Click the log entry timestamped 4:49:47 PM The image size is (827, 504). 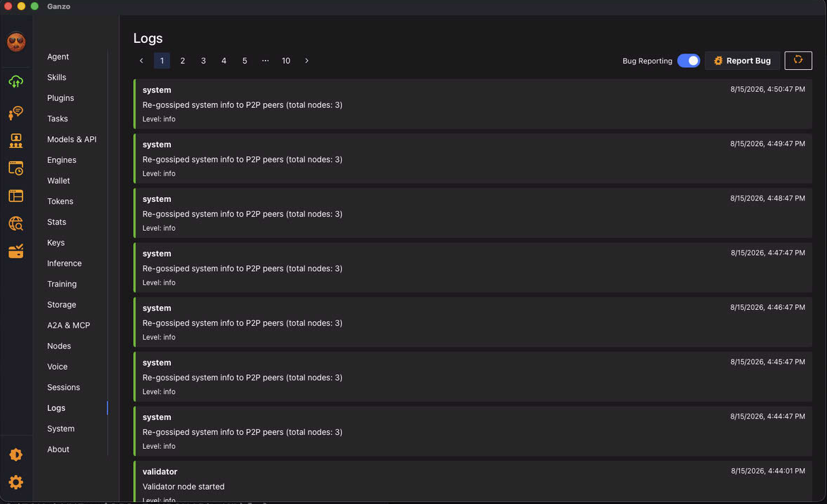click(472, 158)
